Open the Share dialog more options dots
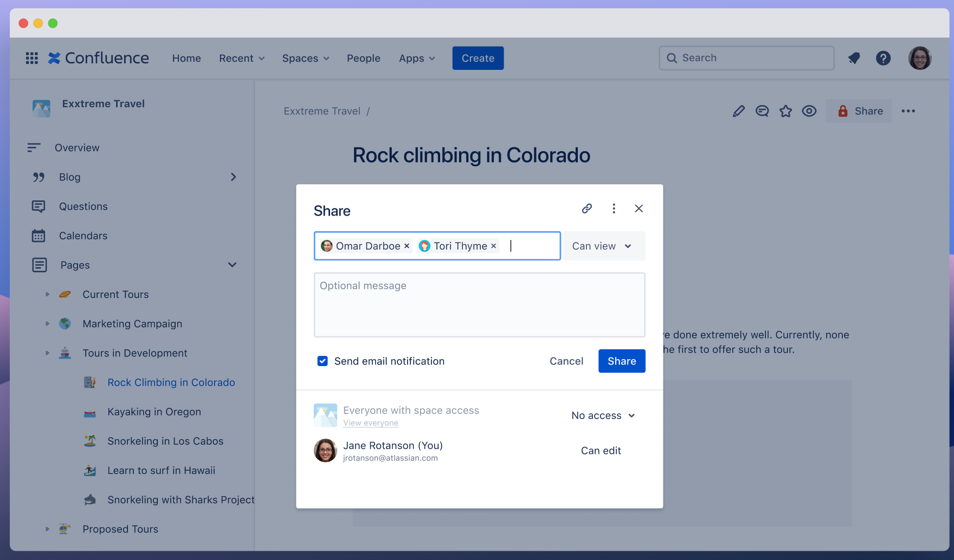Image resolution: width=954 pixels, height=560 pixels. tap(614, 209)
